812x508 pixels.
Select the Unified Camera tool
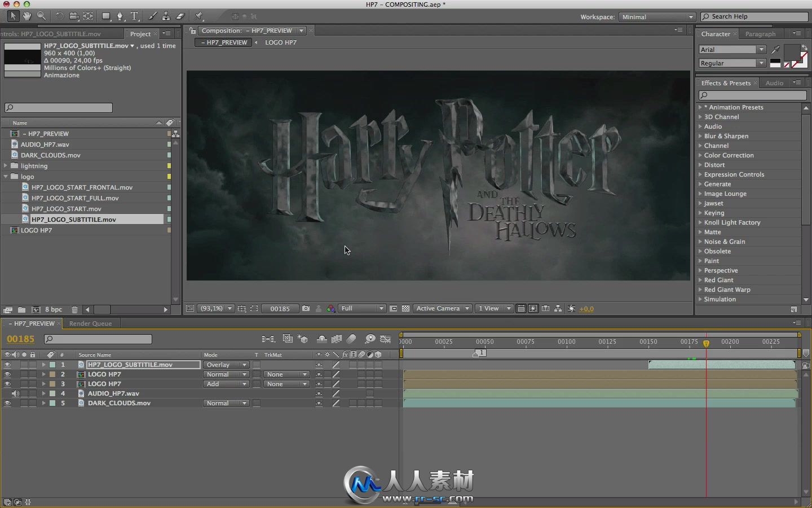tap(74, 16)
